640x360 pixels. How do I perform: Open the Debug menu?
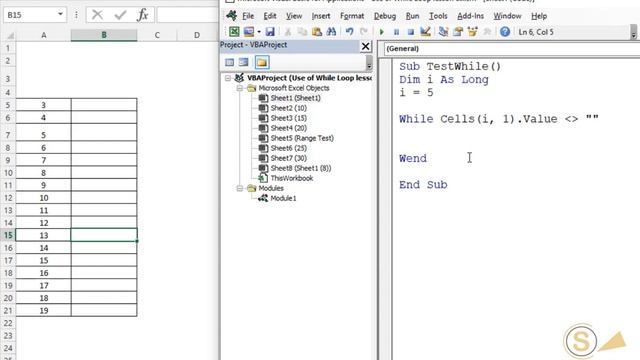click(385, 16)
